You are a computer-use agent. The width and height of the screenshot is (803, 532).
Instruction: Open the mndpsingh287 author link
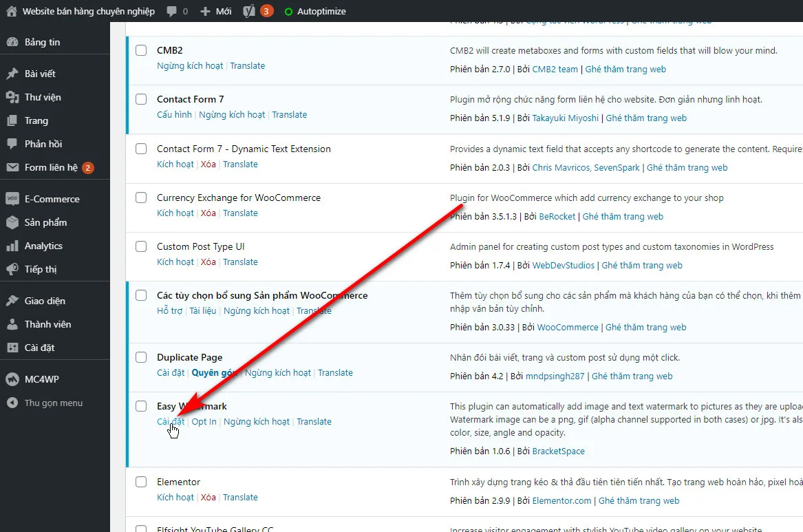[555, 376]
